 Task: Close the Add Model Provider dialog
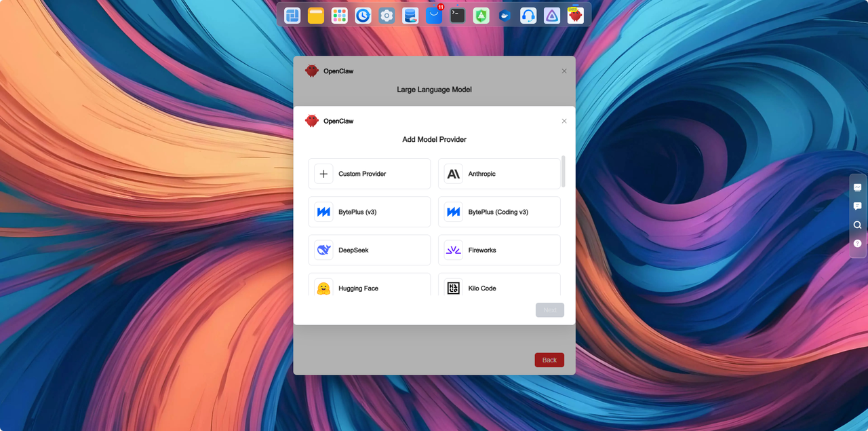tap(564, 121)
